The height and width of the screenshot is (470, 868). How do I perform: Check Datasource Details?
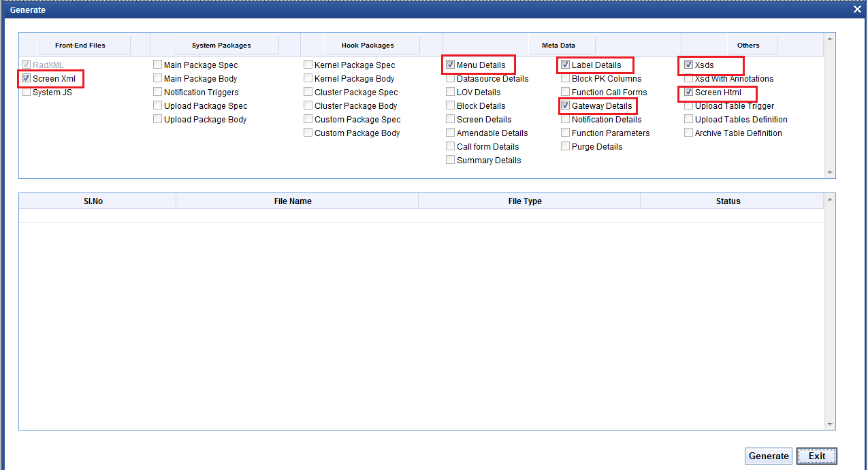(x=451, y=79)
